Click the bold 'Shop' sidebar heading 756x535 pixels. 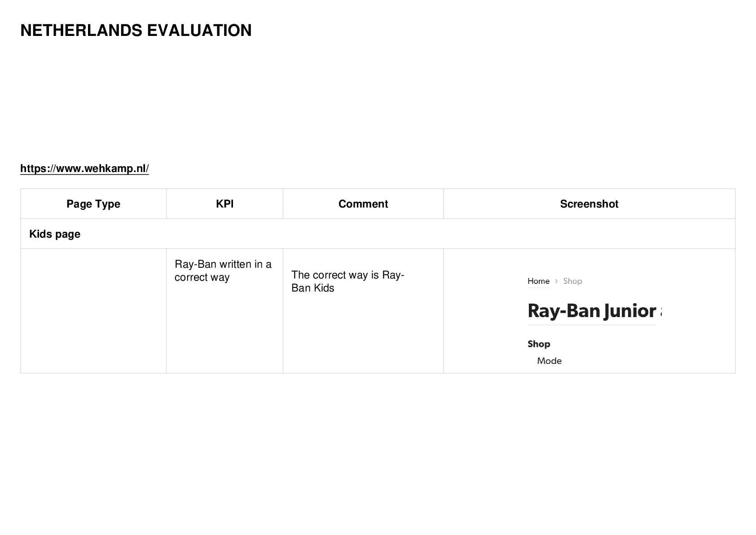pyautogui.click(x=539, y=344)
